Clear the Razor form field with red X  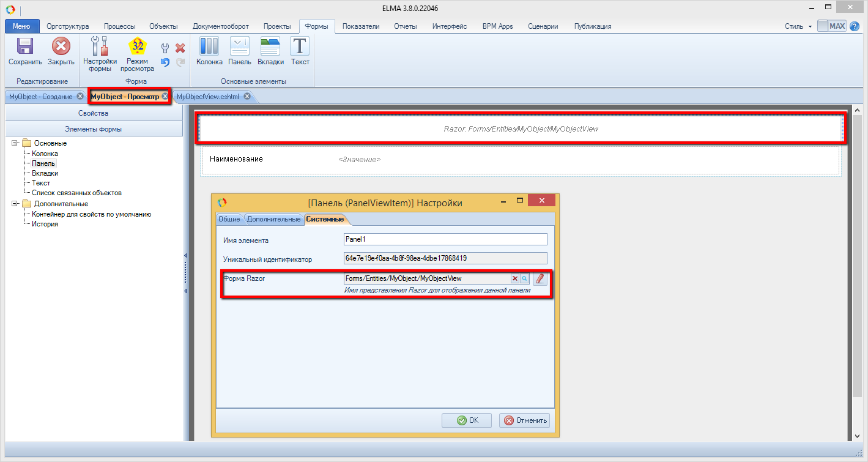pos(514,278)
